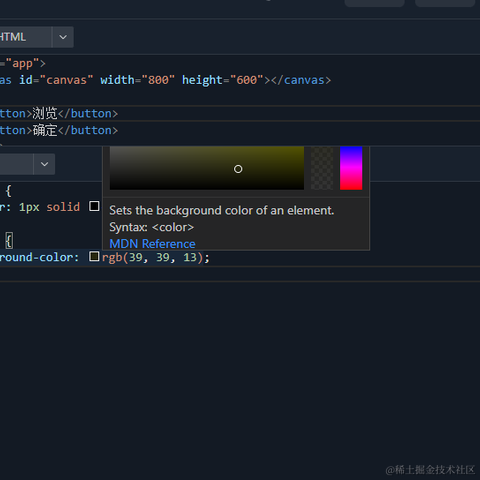The height and width of the screenshot is (480, 480).
Task: Place cursor in height="600" attribute
Action: click(222, 80)
